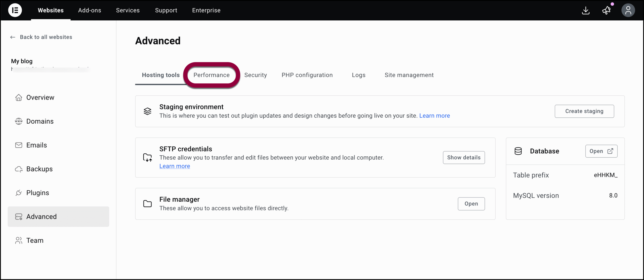Select the Overview home icon
The image size is (644, 280).
pyautogui.click(x=19, y=97)
